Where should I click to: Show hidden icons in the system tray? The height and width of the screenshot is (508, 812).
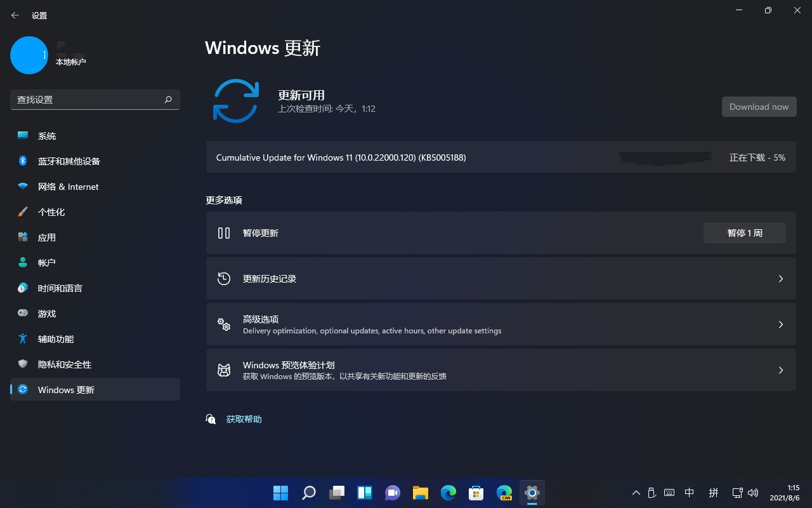636,493
